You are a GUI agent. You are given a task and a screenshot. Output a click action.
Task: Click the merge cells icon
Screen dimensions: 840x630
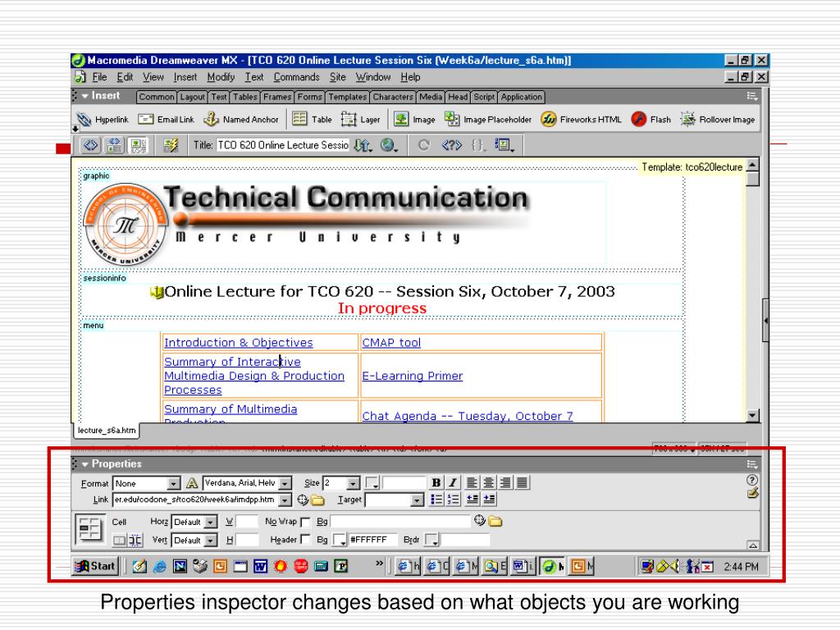119,540
